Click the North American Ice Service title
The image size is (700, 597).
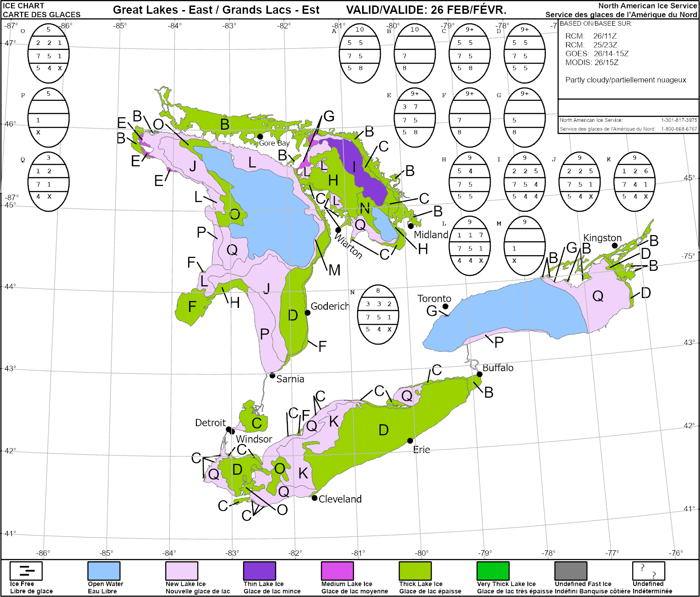(647, 6)
